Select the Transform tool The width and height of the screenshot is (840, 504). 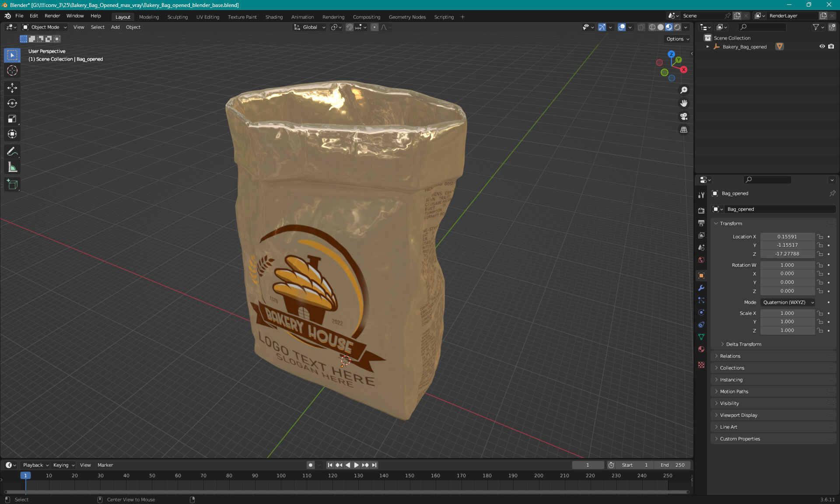[x=12, y=134]
